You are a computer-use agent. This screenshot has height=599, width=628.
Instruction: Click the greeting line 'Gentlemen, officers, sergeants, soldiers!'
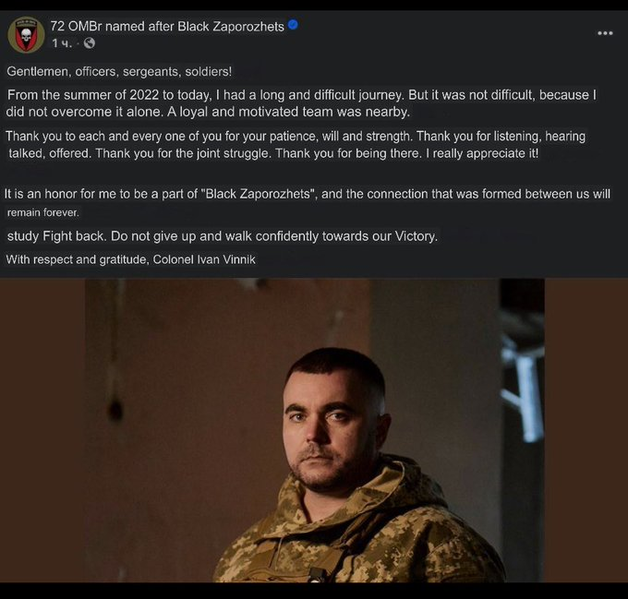point(119,71)
